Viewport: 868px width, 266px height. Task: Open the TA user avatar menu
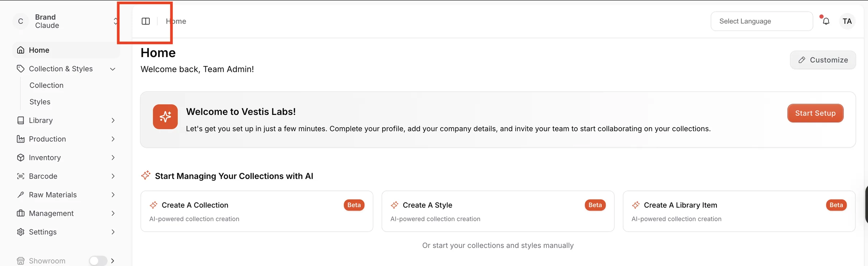pos(847,21)
